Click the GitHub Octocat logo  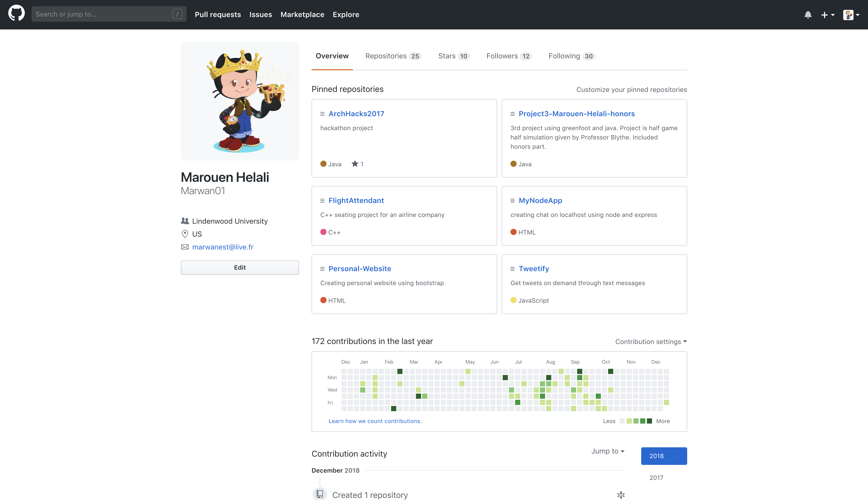coord(16,14)
